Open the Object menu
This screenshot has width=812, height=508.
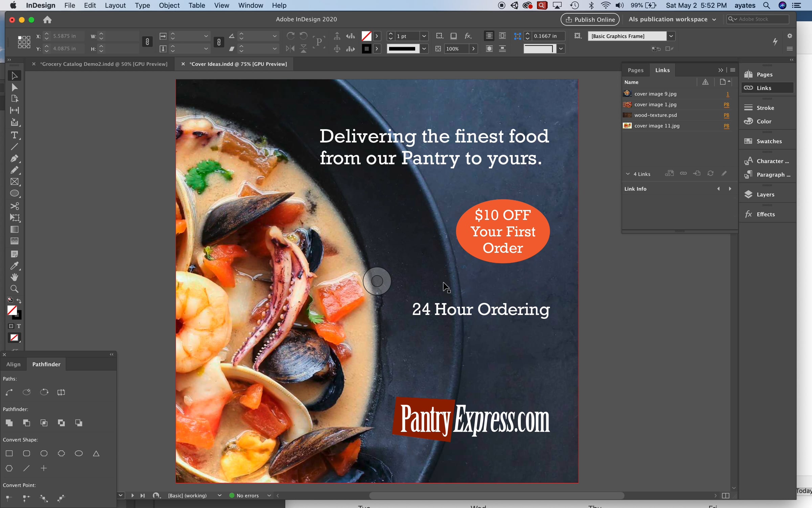point(169,5)
